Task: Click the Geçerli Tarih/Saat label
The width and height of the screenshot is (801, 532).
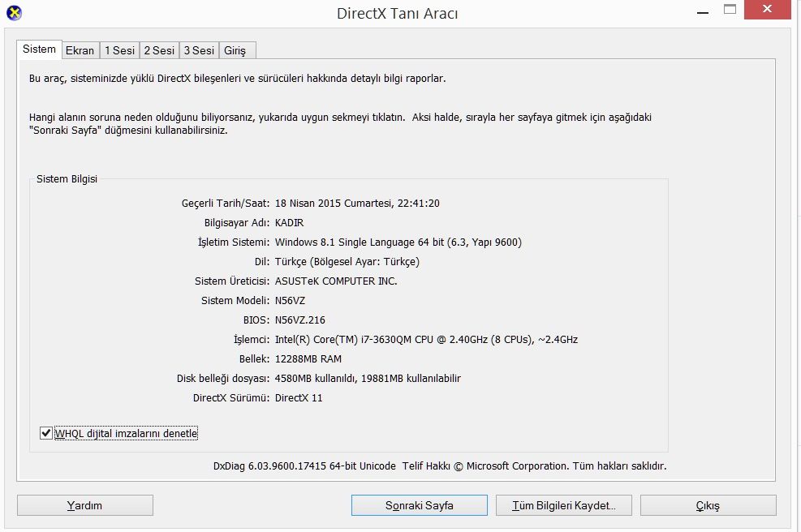Action: coord(226,204)
